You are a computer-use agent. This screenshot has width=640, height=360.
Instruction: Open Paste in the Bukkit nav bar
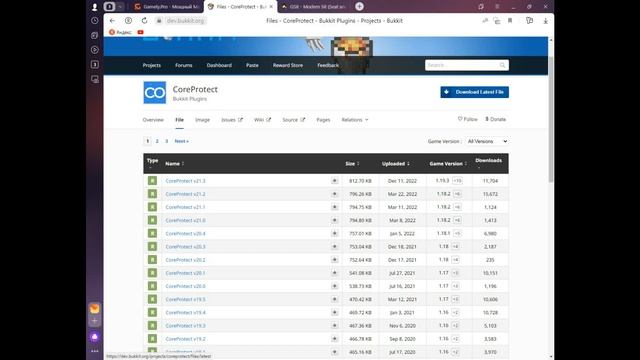point(252,65)
